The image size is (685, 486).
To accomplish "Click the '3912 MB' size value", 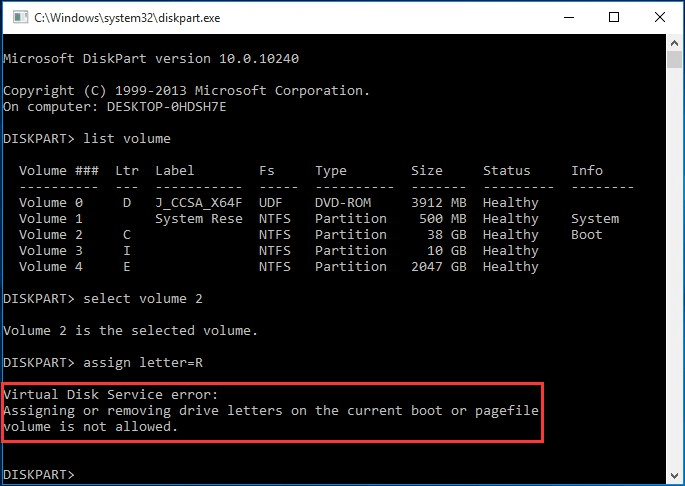I will click(439, 203).
